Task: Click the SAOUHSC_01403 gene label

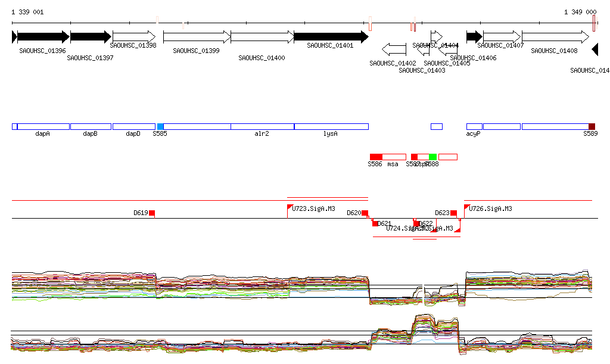Action: point(422,70)
